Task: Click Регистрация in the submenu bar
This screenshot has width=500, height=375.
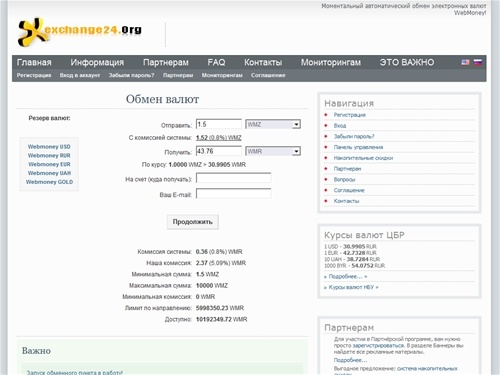Action: coord(34,75)
